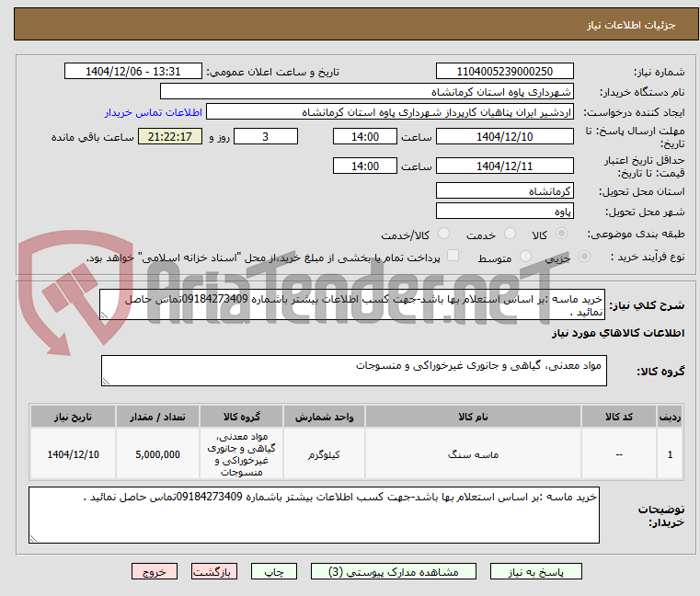This screenshot has width=700, height=596.
Task: Click the need number field 1104005239000250
Action: click(504, 71)
